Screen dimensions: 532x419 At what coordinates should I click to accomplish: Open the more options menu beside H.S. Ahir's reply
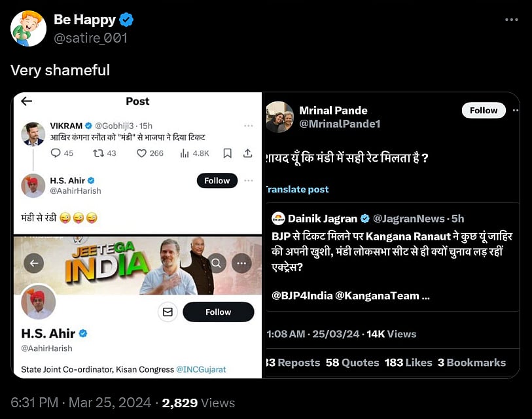tap(249, 181)
